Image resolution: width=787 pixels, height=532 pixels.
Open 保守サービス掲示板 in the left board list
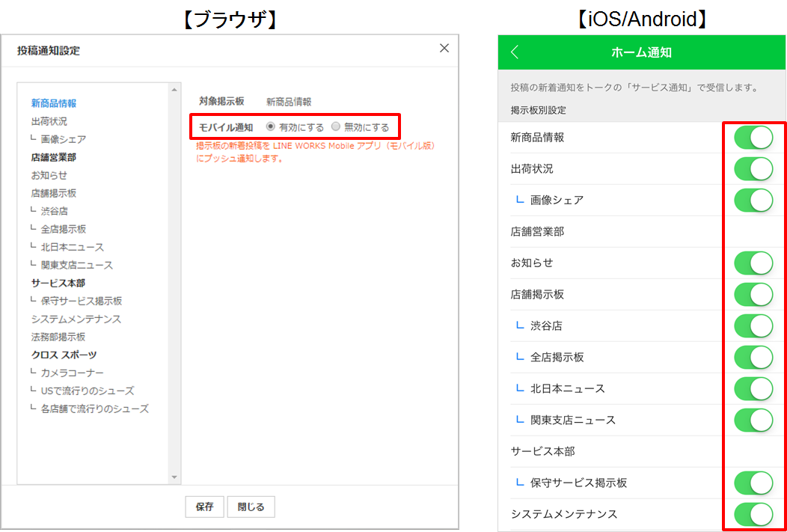point(82,301)
